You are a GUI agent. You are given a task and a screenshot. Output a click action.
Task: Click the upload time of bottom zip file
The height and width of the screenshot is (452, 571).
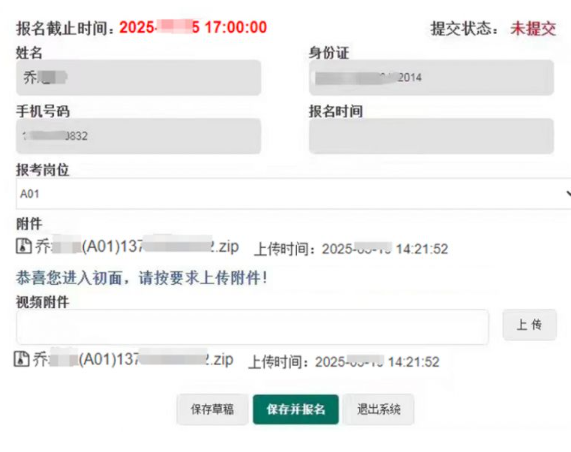click(344, 362)
